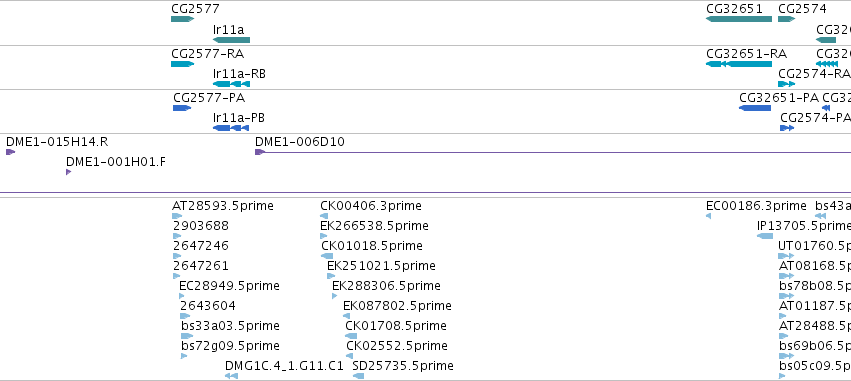Click the IP13705.5prime EST bar
Image resolution: width=851 pixels, height=381 pixels.
(765, 236)
